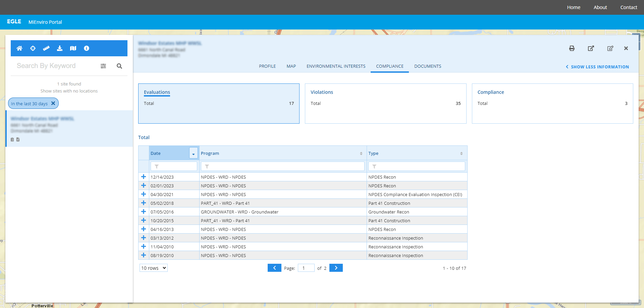
Task: Click the Search By Keyword field
Action: click(x=55, y=66)
